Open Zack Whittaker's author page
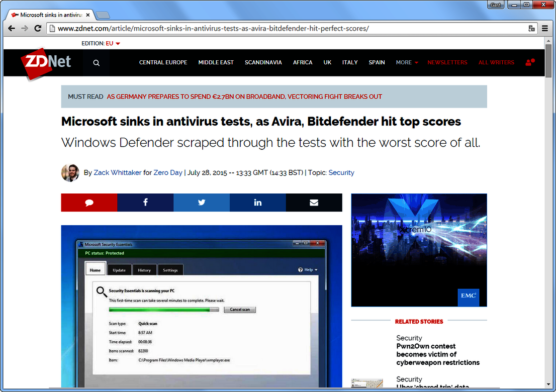 point(118,172)
